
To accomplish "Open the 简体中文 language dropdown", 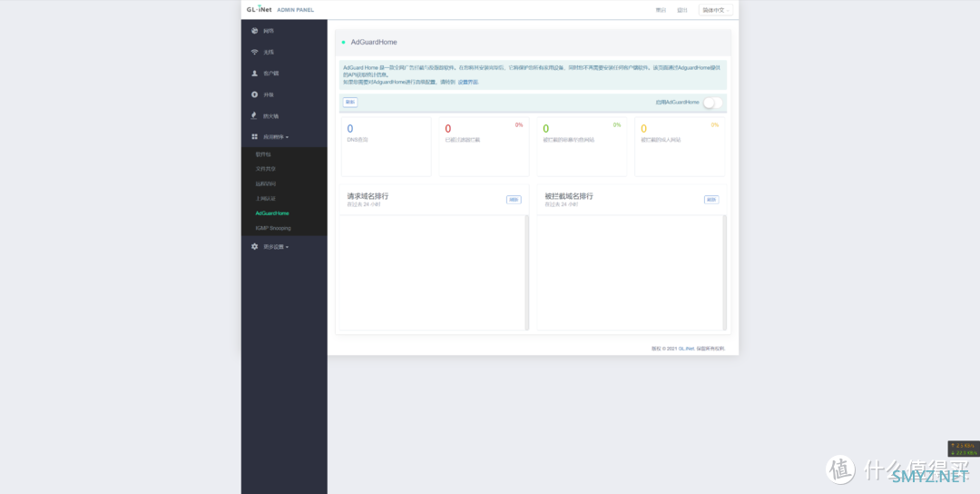I will 716,10.
